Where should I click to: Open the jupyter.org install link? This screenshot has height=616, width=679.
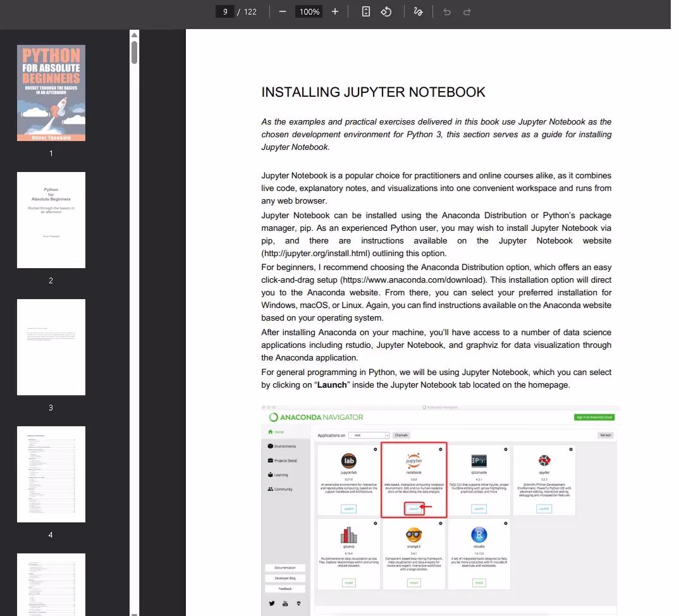(322, 254)
